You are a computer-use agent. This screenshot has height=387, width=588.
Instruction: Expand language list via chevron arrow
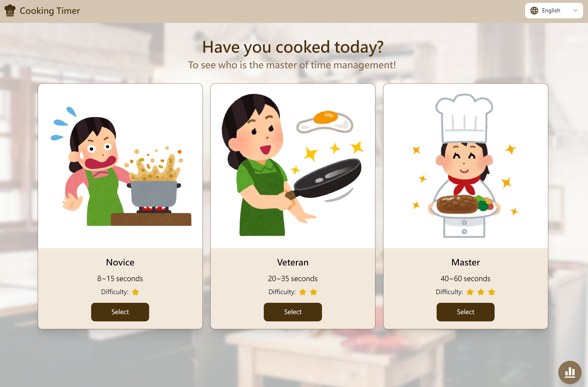pos(575,11)
